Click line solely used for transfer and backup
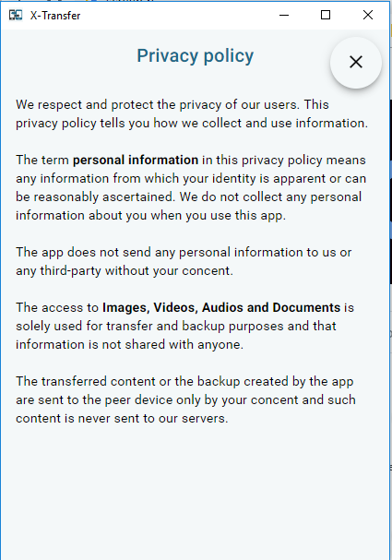392x560 pixels. pyautogui.click(x=175, y=326)
